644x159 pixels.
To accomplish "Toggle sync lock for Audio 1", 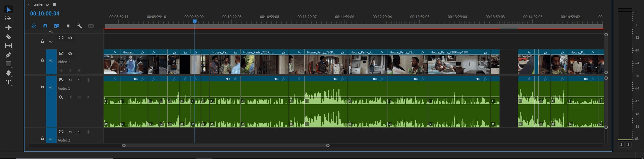I will tap(61, 80).
